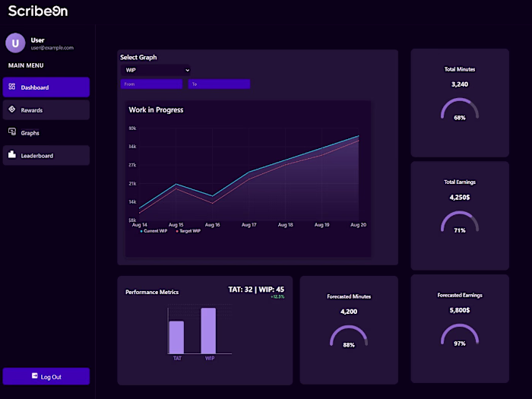Click the Work in Progress chart title
The height and width of the screenshot is (399, 532).
point(156,110)
